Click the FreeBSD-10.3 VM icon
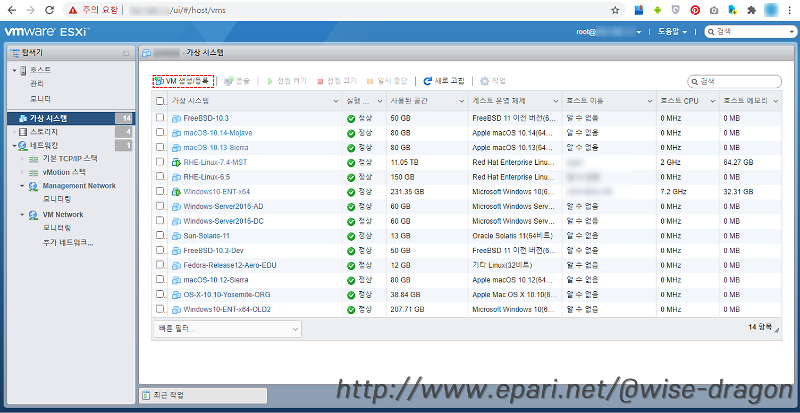 click(x=176, y=118)
